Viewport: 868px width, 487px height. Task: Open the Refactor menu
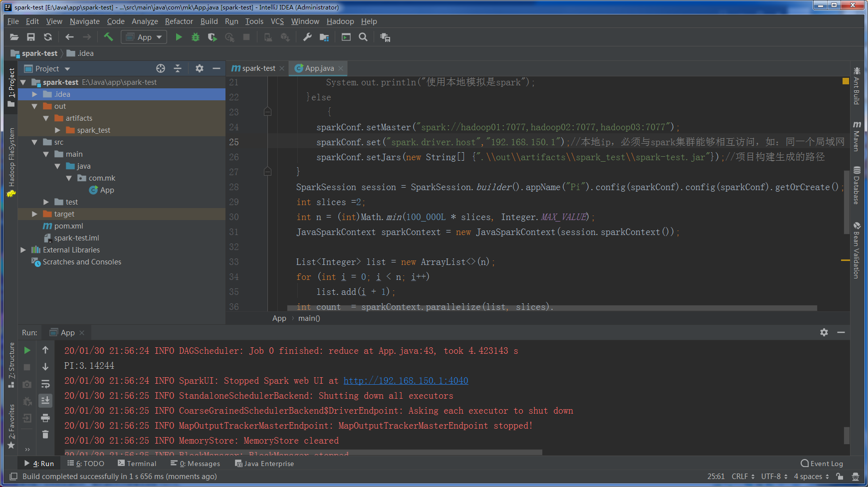pyautogui.click(x=179, y=21)
